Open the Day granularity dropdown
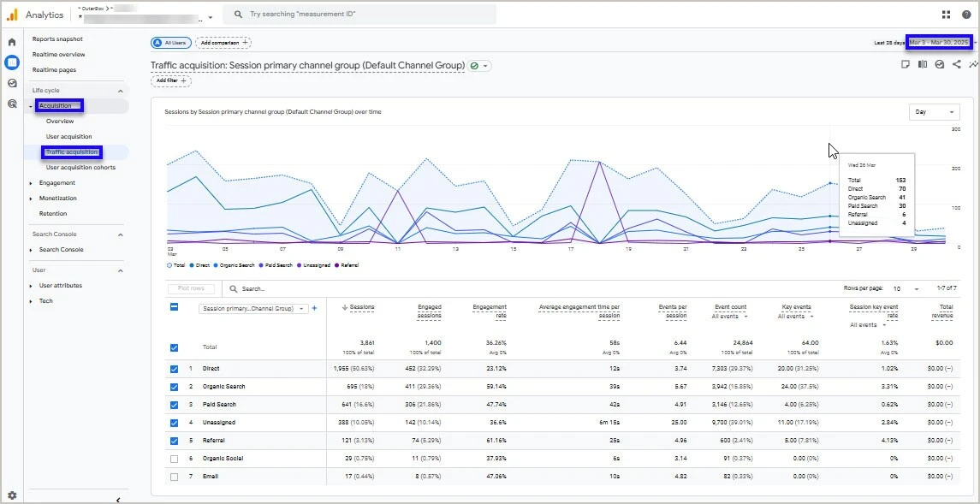Screen dimensions: 980x504 [x=934, y=112]
